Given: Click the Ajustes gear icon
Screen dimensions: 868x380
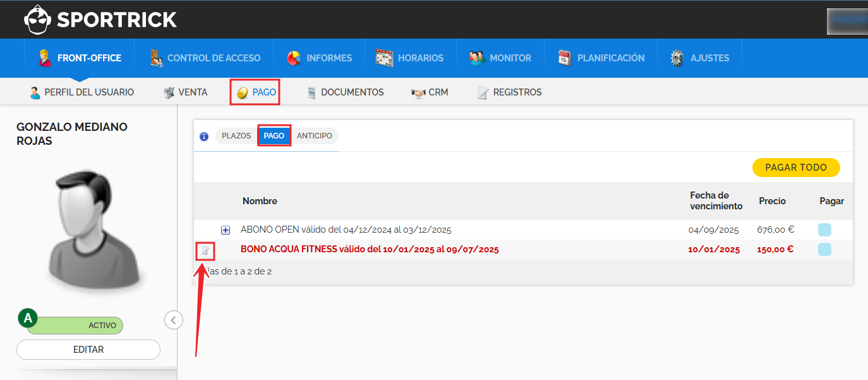Looking at the screenshot, I should [678, 58].
